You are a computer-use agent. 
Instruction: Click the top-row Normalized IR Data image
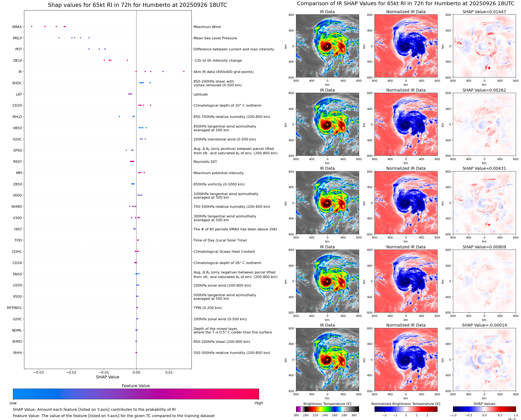pos(406,46)
